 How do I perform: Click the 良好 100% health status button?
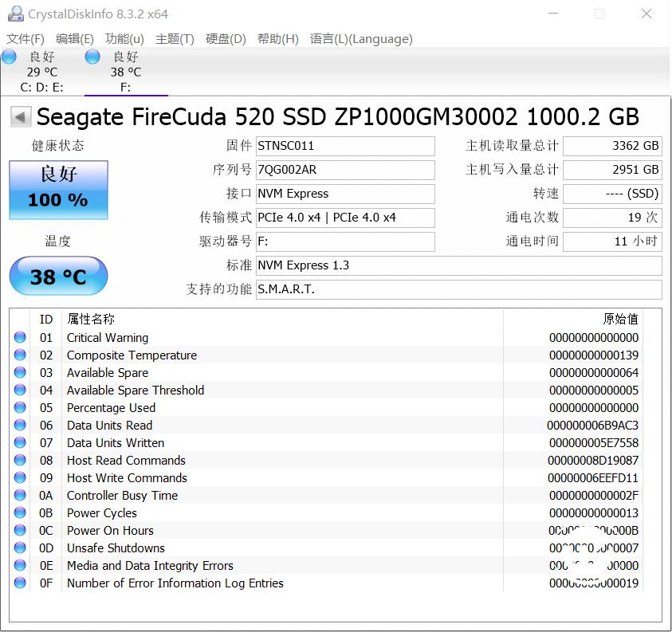[x=57, y=190]
